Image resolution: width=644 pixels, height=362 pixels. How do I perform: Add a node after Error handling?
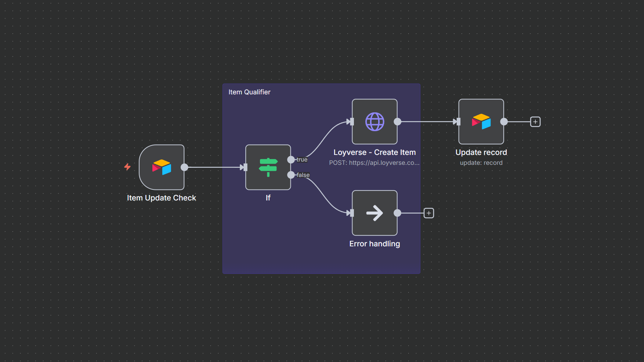coord(428,213)
